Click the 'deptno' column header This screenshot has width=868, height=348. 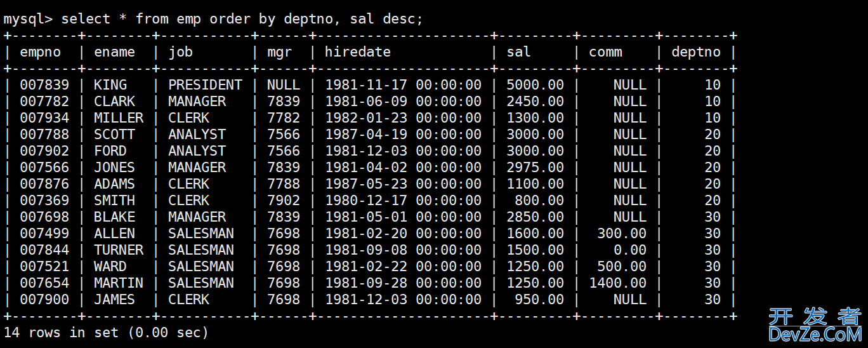click(695, 52)
